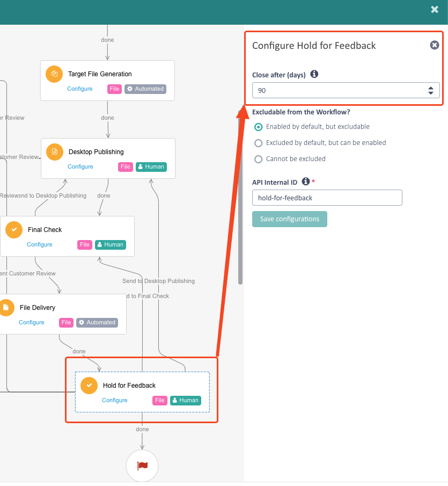This screenshot has width=448, height=486.
Task: Open Configure link under Hold for Feedback
Action: coord(115,400)
